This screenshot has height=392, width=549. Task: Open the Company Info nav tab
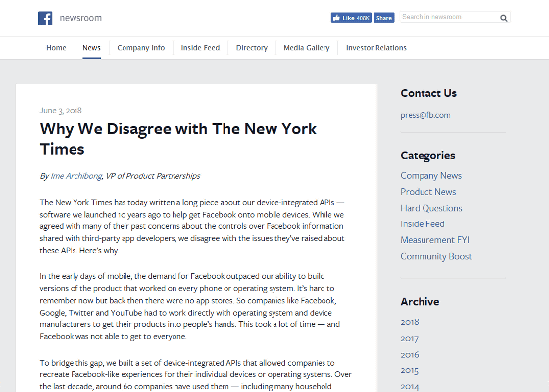coord(141,48)
